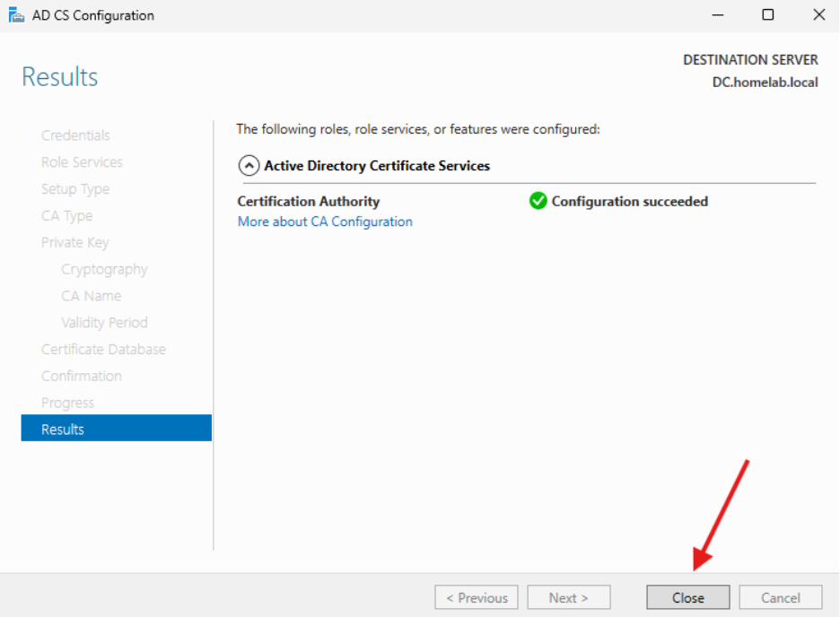Screen dimensions: 840x617
Task: Select the Cryptography sub-step
Action: click(x=104, y=269)
